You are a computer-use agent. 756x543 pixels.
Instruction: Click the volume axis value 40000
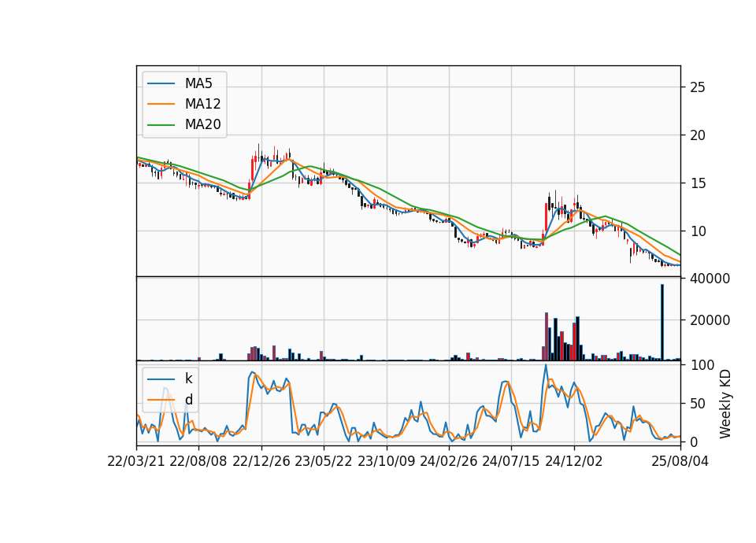coord(710,279)
